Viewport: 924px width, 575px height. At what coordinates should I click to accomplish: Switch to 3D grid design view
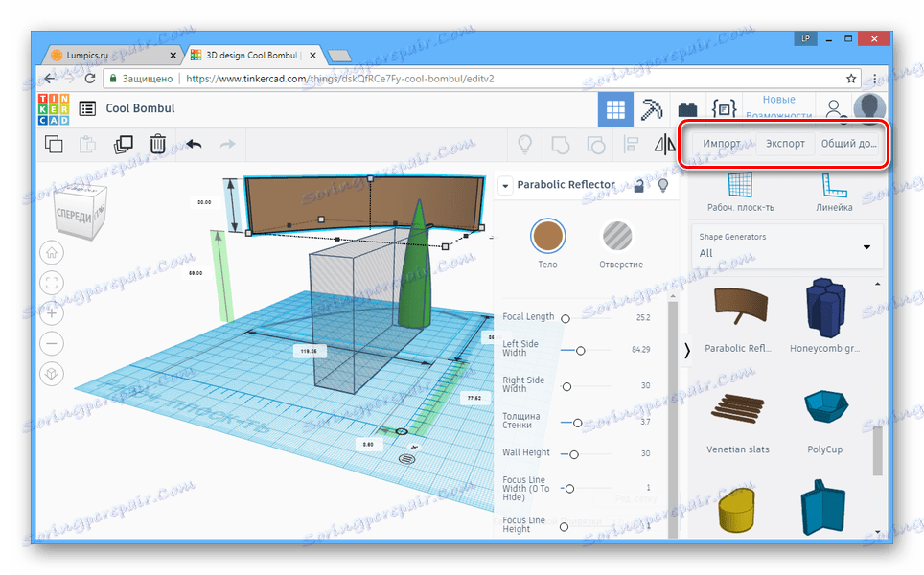[x=615, y=109]
